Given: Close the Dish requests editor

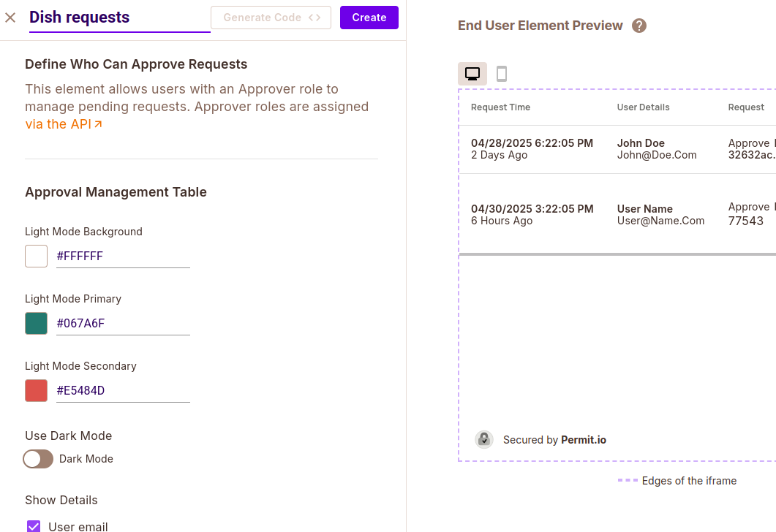Looking at the screenshot, I should click(x=10, y=18).
